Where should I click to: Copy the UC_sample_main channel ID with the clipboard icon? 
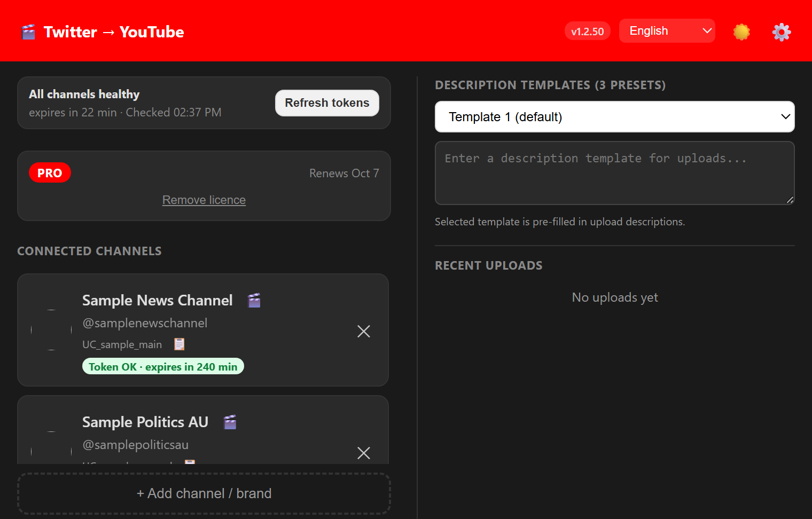pos(179,344)
